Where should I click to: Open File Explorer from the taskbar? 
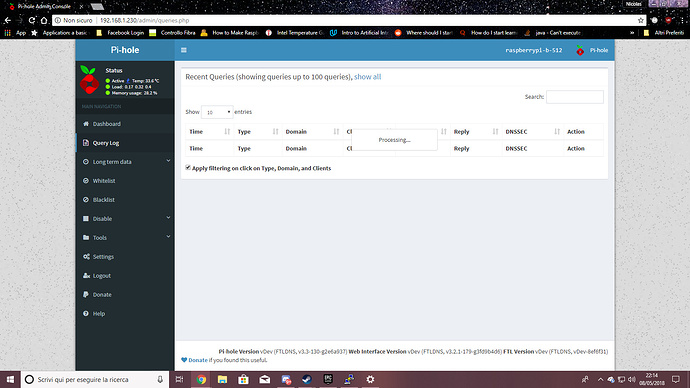(222, 379)
